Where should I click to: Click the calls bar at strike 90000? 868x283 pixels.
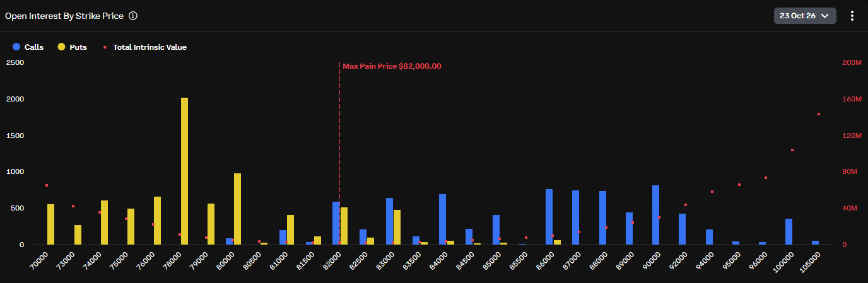click(x=656, y=215)
